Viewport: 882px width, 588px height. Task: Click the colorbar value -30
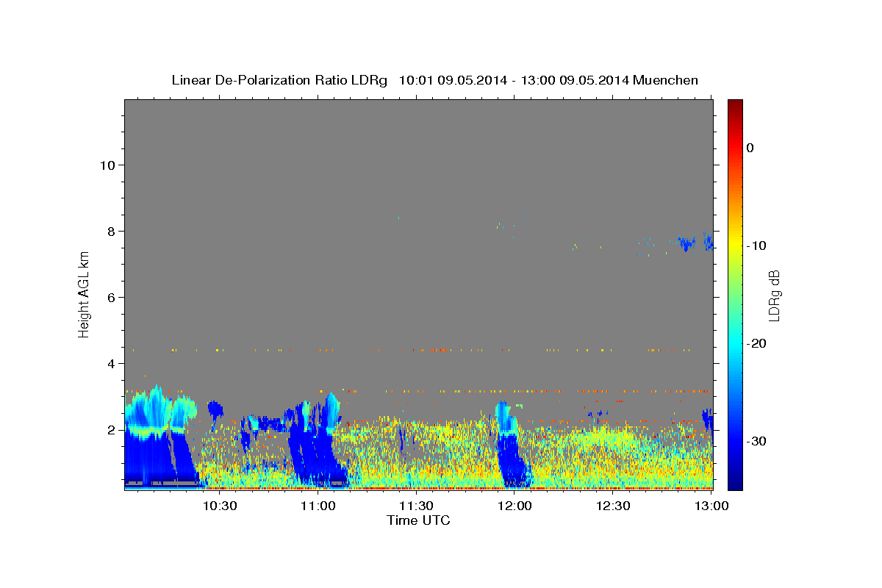click(x=757, y=441)
